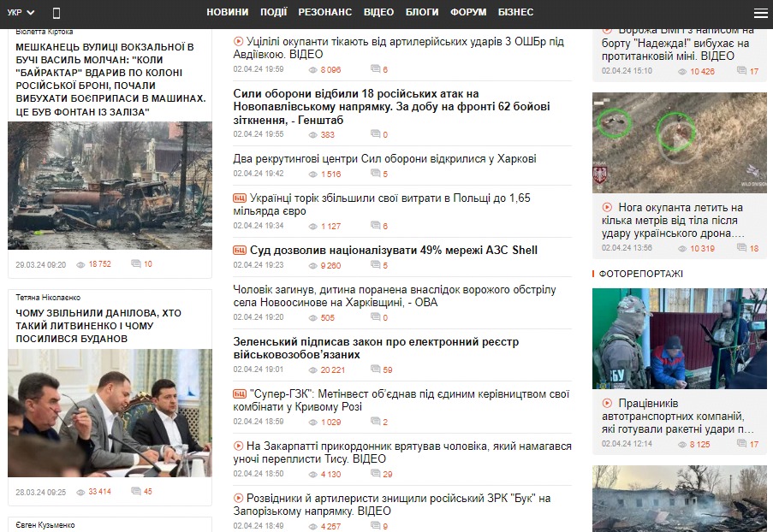
Task: Open headline about 18 російських атак Новопавлівському
Action: tap(391, 107)
